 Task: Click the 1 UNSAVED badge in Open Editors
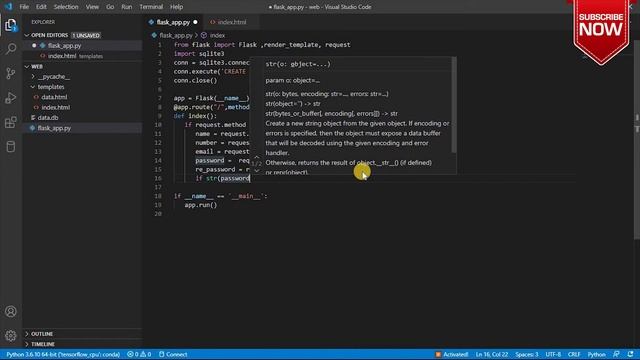coord(86,36)
